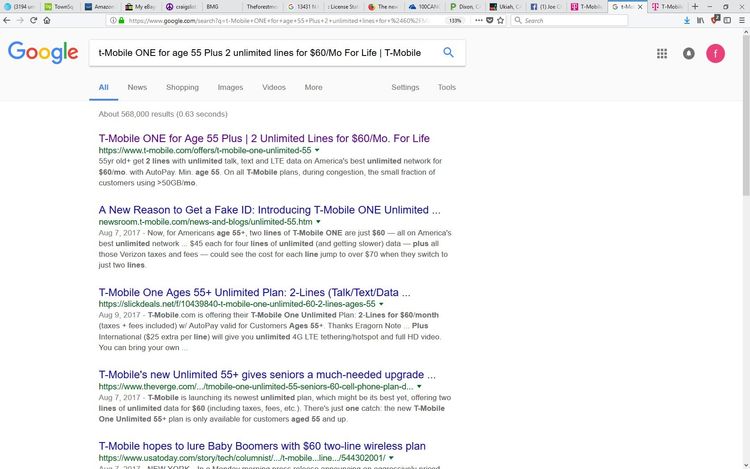Click the vertical page scrollbar thumb
The height and width of the screenshot is (469, 750).
tap(746, 115)
